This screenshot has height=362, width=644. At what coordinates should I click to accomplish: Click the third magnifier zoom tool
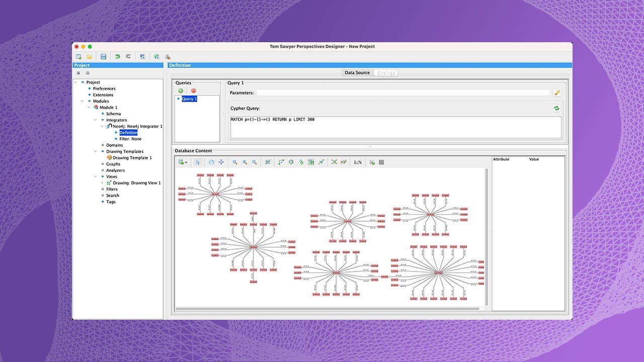click(255, 162)
